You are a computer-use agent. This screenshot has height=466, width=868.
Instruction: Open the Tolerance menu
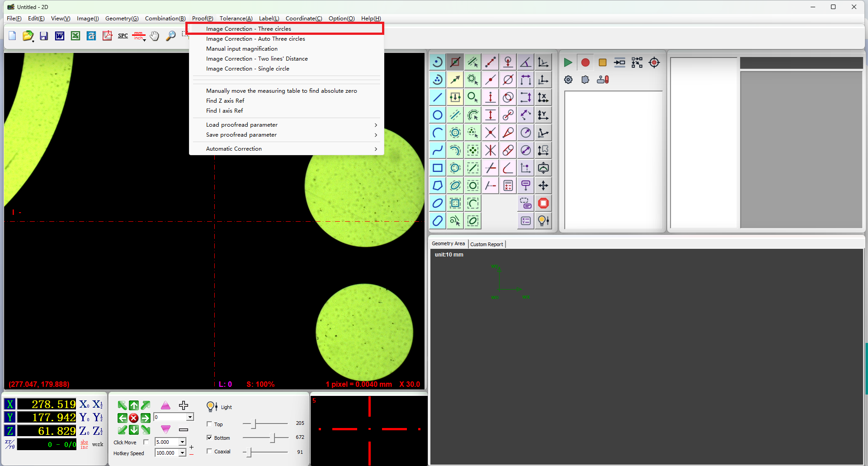pos(236,19)
